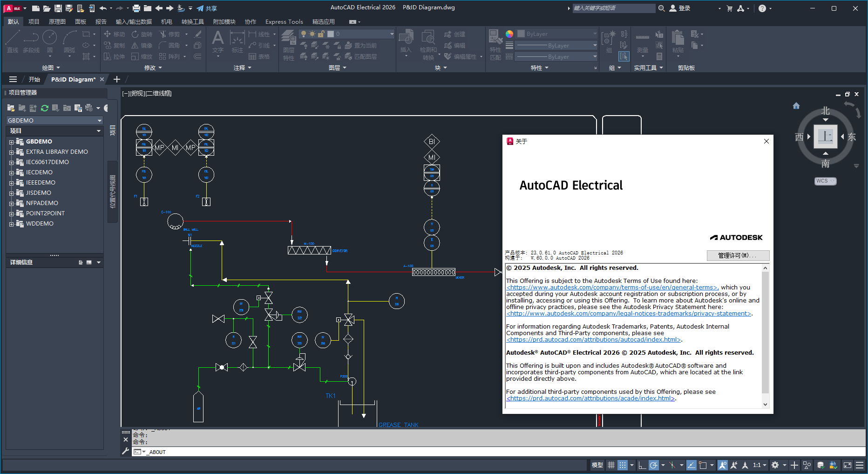Open the attributions autocad index link
The height and width of the screenshot is (474, 868).
594,340
